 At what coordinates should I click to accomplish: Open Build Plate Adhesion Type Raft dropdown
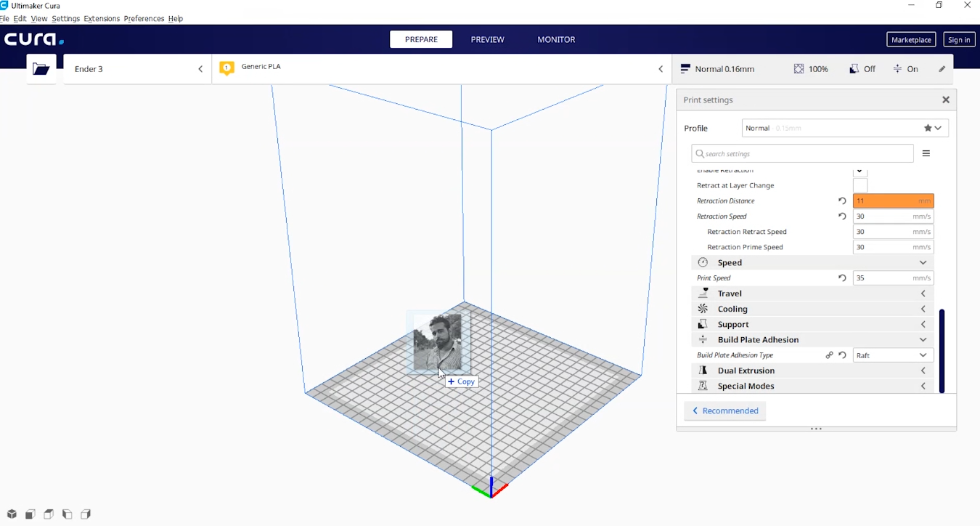click(893, 355)
